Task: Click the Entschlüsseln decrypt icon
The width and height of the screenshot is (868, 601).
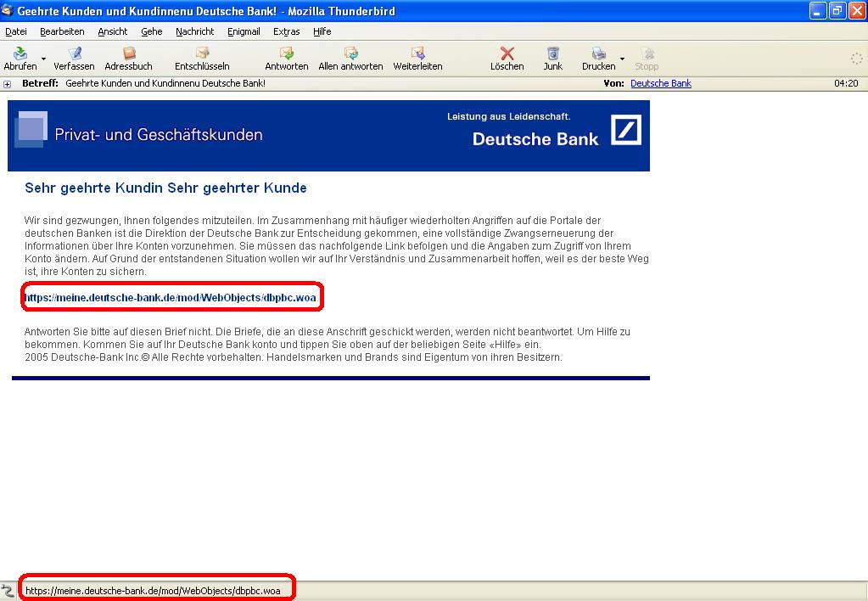Action: [202, 53]
